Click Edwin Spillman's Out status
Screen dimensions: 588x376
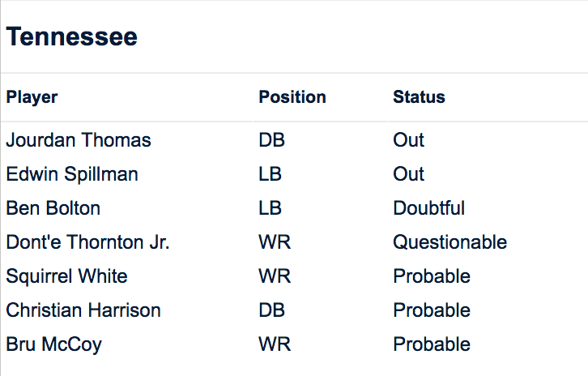[x=409, y=174]
